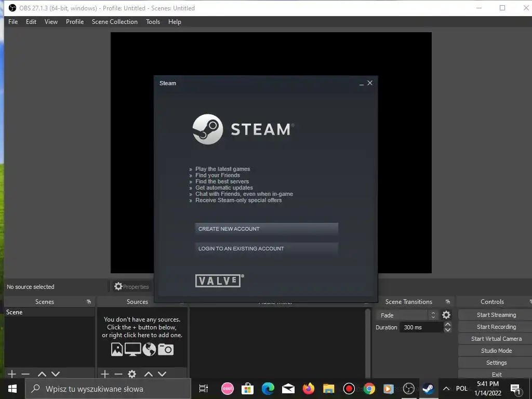Image resolution: width=532 pixels, height=399 pixels.
Task: Open Google Chrome from taskbar
Action: (x=369, y=389)
